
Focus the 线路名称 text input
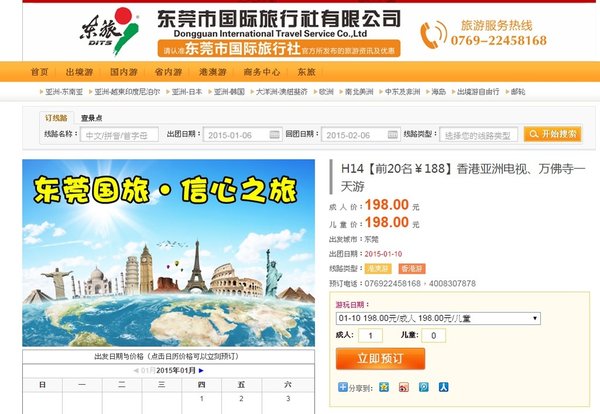(x=119, y=135)
